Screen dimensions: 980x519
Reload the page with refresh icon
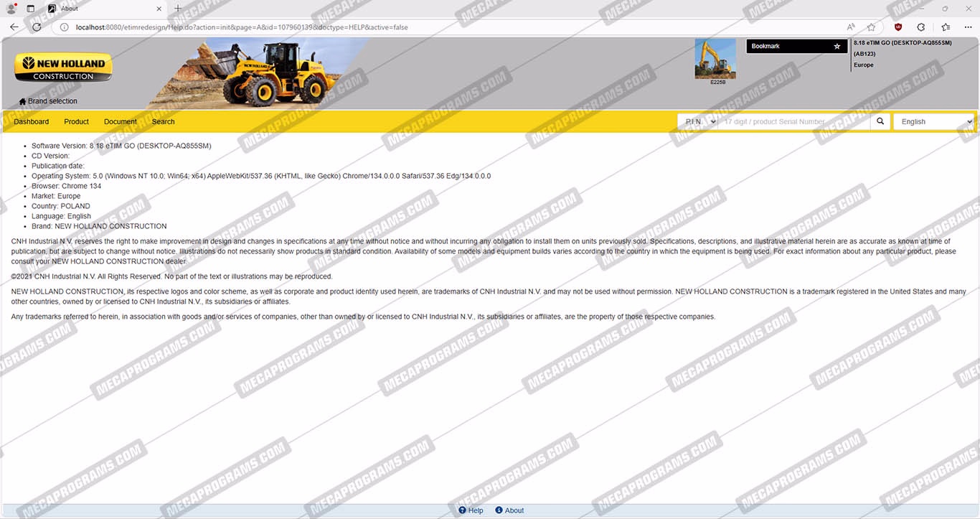pos(37,27)
